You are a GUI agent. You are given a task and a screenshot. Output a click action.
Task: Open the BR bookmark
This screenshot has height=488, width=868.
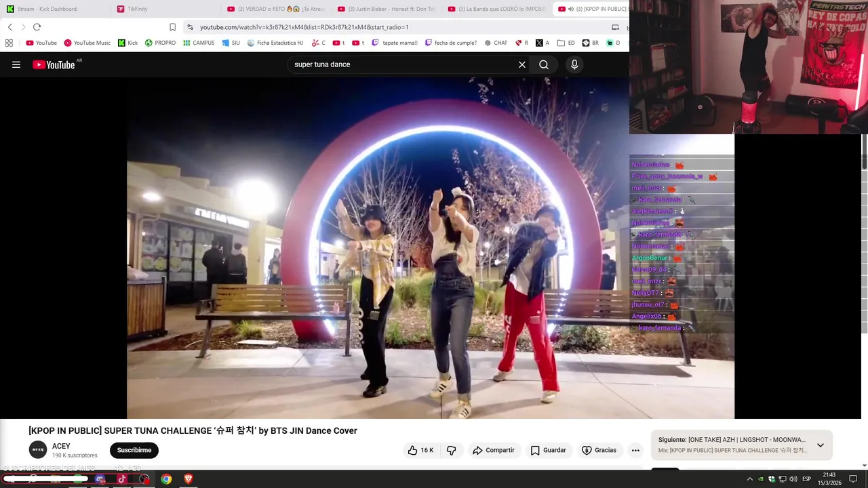pyautogui.click(x=591, y=43)
